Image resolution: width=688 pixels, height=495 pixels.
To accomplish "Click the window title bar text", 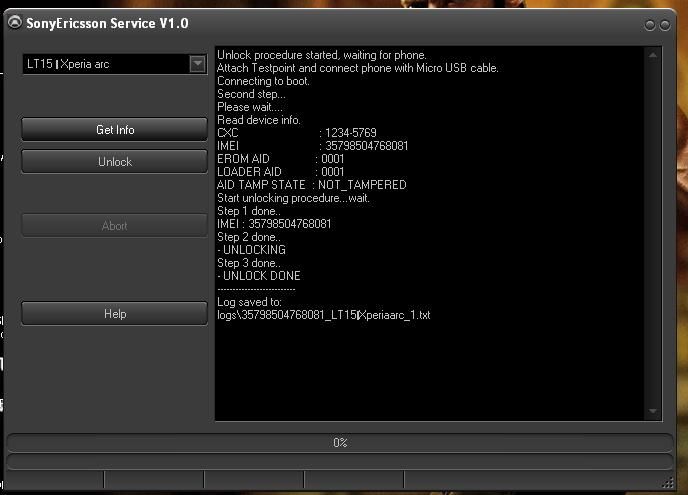I will coord(107,24).
